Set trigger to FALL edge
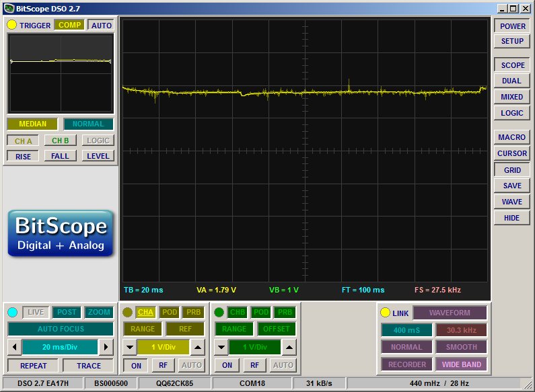The image size is (535, 392). click(x=61, y=157)
